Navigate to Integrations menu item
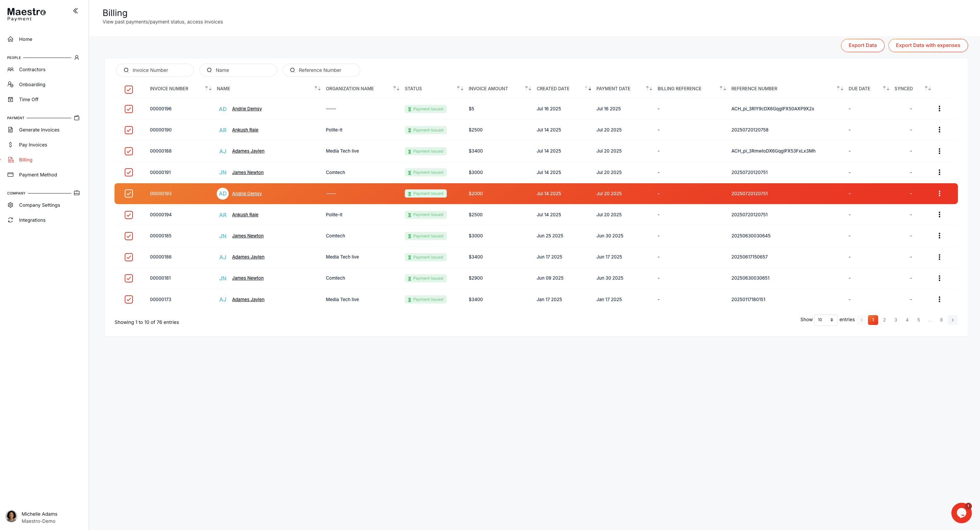Screen dimensions: 980x530 32,220
